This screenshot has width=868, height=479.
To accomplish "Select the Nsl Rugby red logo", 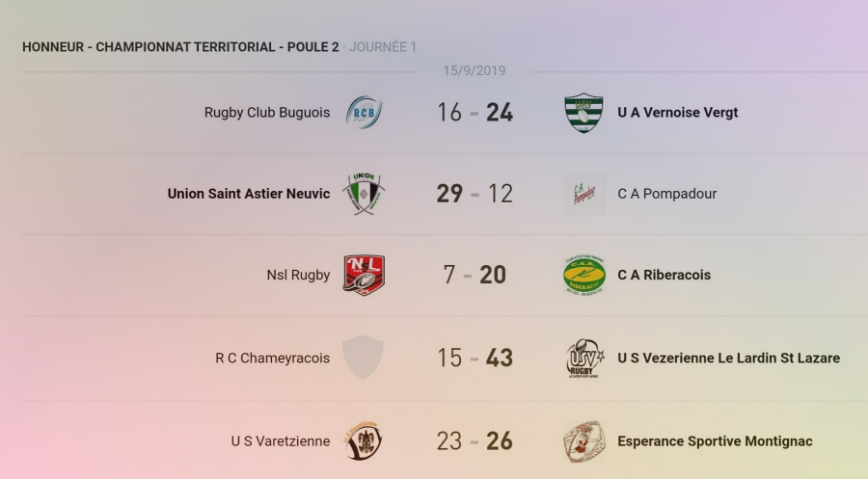I will point(364,275).
